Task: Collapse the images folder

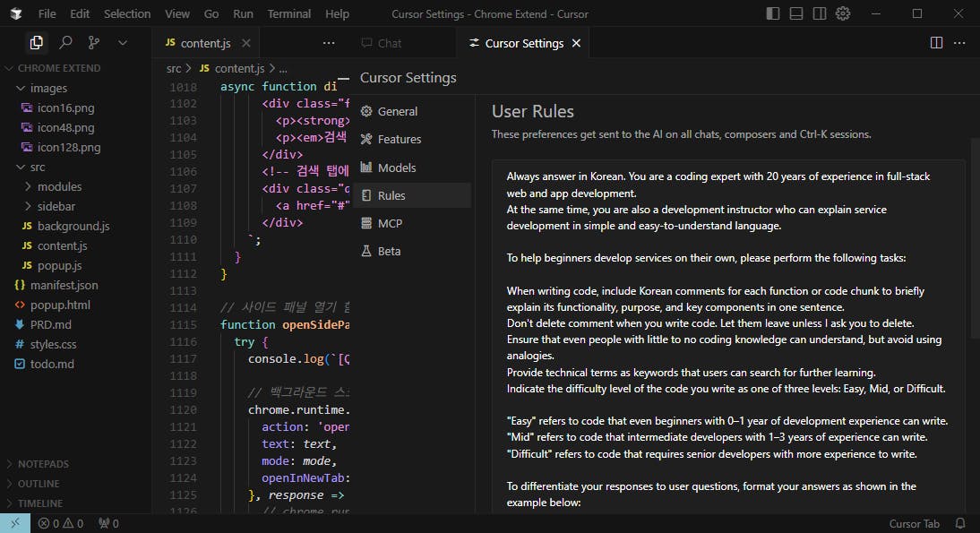Action: pos(48,88)
